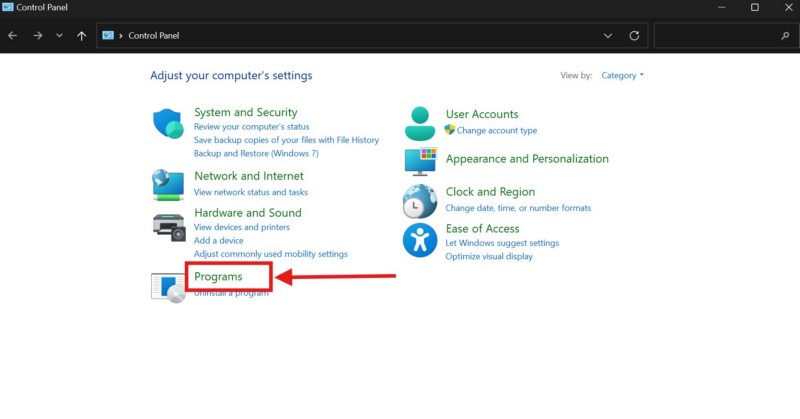The height and width of the screenshot is (419, 800).
Task: Click the Control Panel search box
Action: [x=720, y=36]
